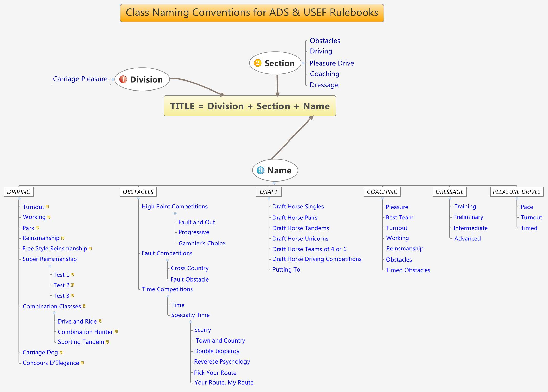The height and width of the screenshot is (392, 548).
Task: Select the PLEASURE DRIVES category box
Action: [x=516, y=192]
